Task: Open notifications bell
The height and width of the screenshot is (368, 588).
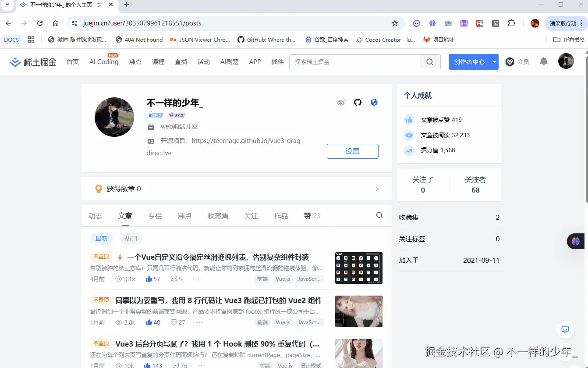Action: 544,61
